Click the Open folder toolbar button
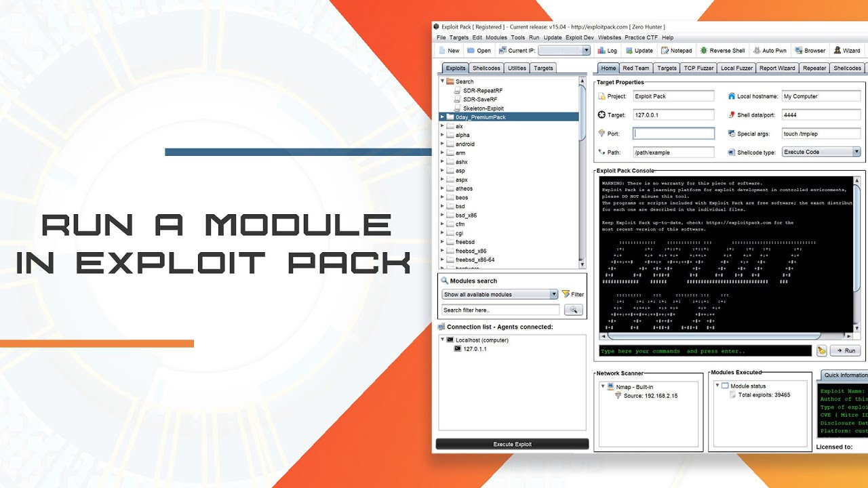The image size is (868, 488). 478,50
